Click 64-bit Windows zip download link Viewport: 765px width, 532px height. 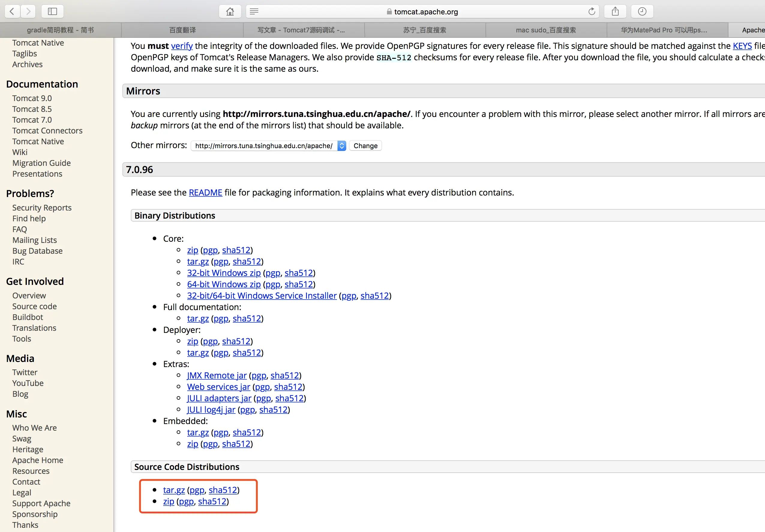click(x=223, y=284)
